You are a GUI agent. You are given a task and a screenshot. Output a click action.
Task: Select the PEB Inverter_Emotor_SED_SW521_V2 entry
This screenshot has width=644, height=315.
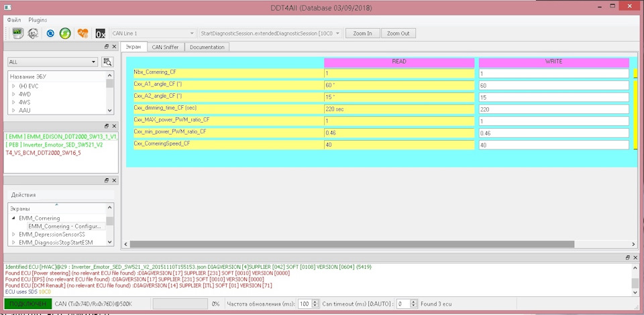[54, 145]
